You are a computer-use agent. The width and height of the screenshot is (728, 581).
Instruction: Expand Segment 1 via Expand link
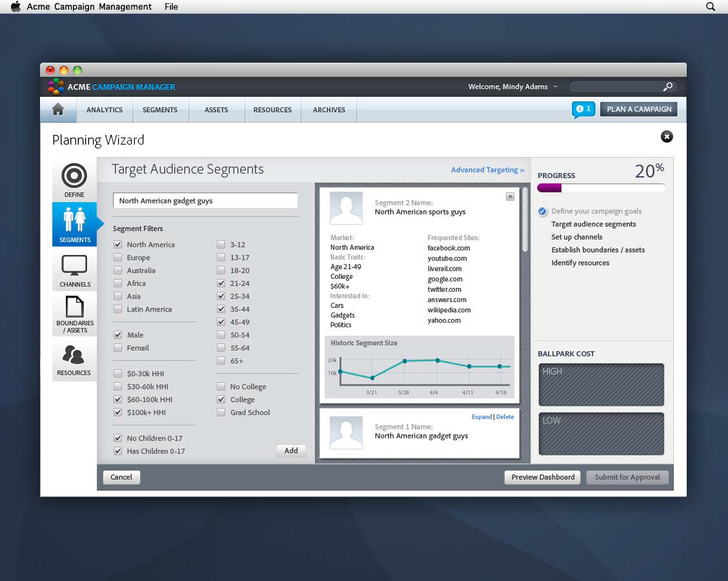(481, 417)
